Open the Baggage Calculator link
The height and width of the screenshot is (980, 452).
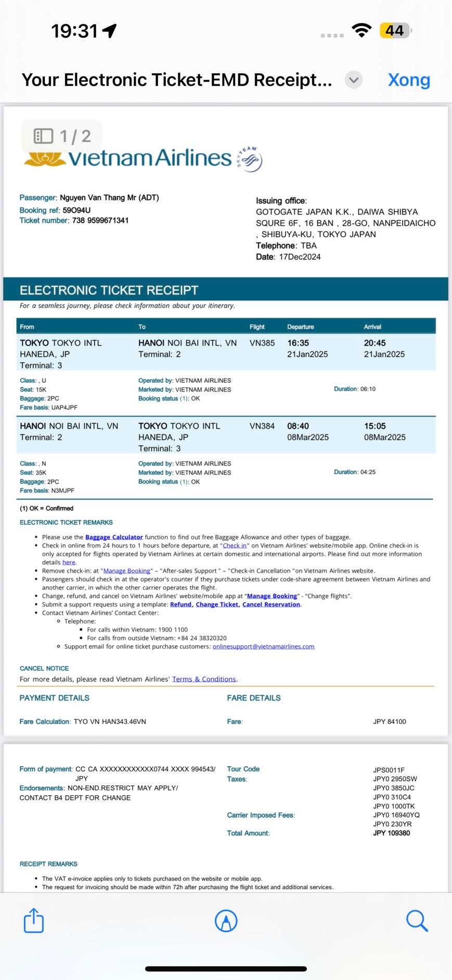[114, 537]
